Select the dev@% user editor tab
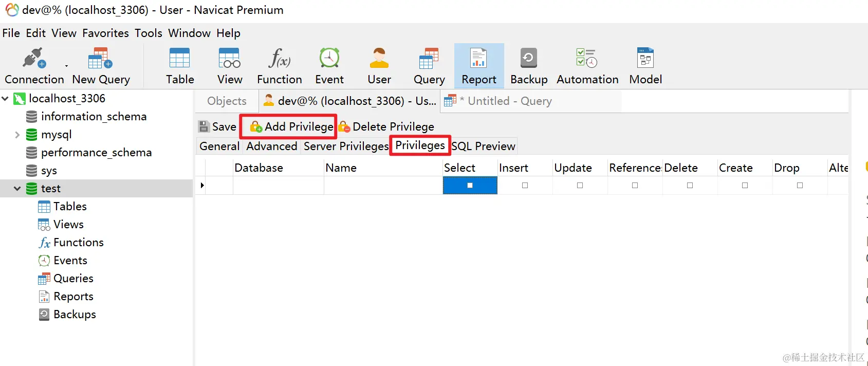The width and height of the screenshot is (868, 366). [349, 101]
